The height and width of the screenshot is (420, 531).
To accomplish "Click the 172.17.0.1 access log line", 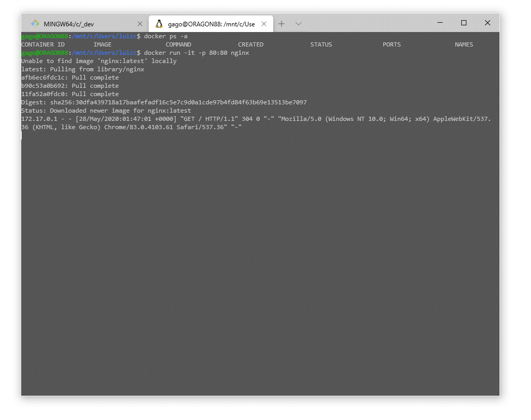I will [x=256, y=123].
